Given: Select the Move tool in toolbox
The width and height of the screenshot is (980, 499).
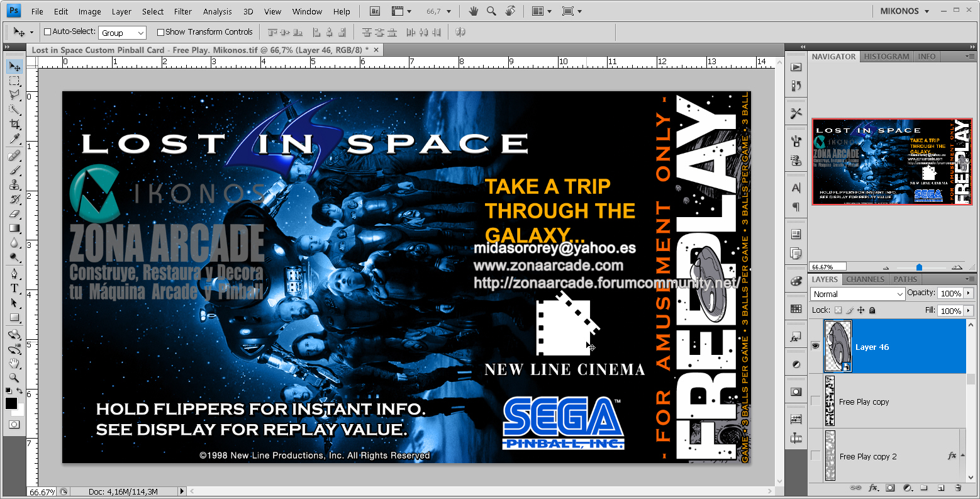Looking at the screenshot, I should coord(14,67).
